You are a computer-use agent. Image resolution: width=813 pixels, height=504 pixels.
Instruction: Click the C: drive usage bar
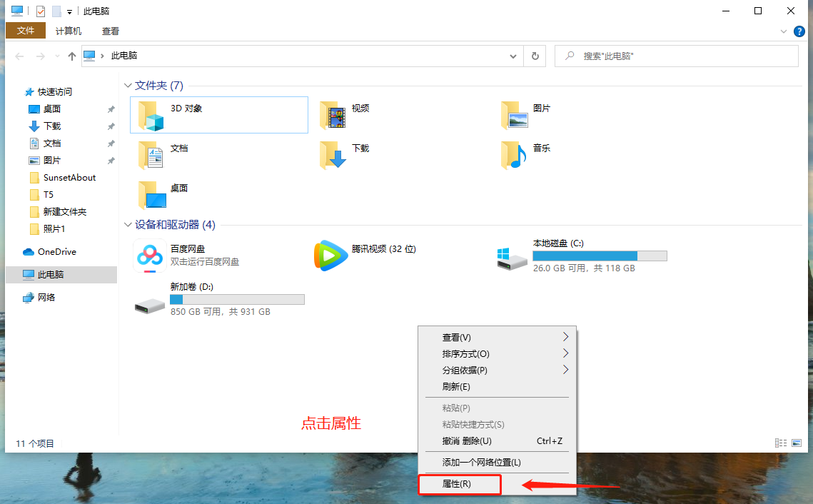600,256
